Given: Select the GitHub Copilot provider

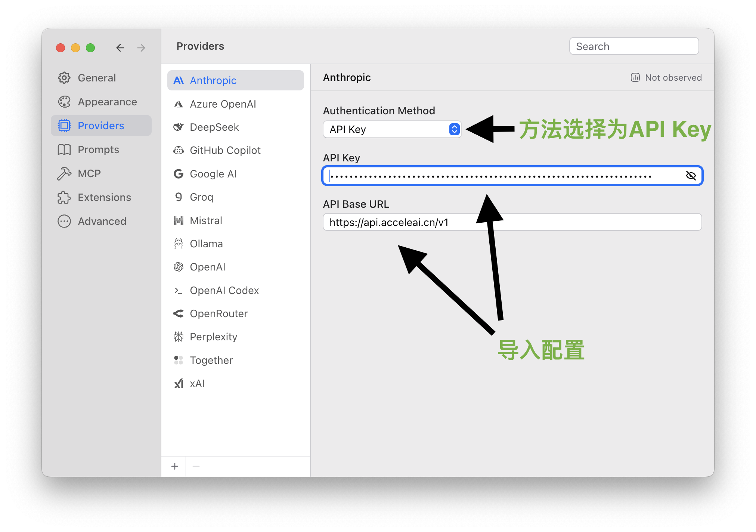Looking at the screenshot, I should 225,150.
